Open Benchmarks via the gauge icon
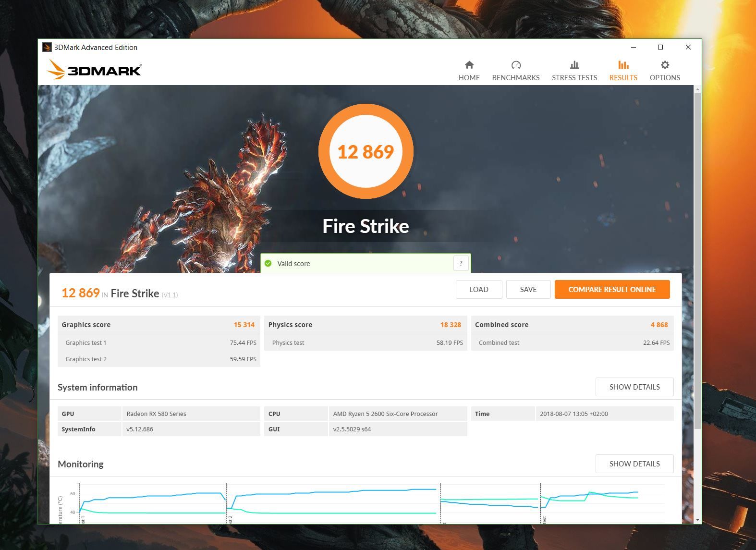756x550 pixels. (x=516, y=65)
